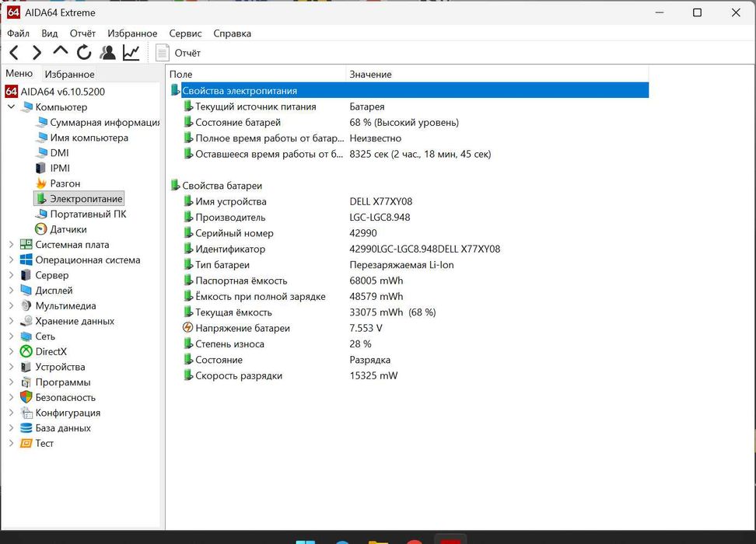The image size is (756, 544).
Task: Go up one level with the up arrow icon
Action: coord(60,51)
